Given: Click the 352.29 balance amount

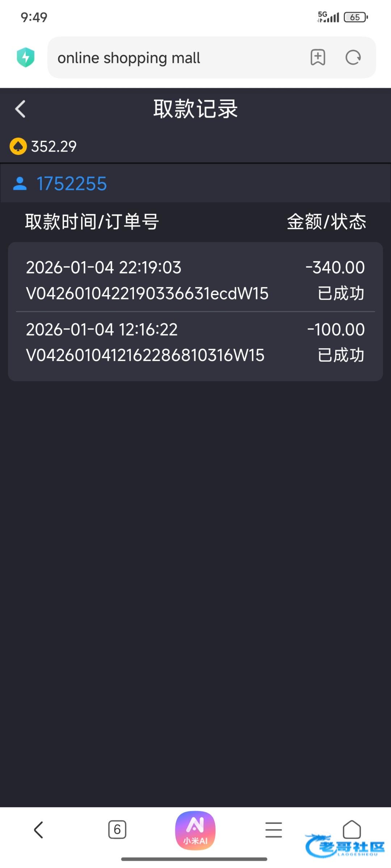Looking at the screenshot, I should 54,146.
